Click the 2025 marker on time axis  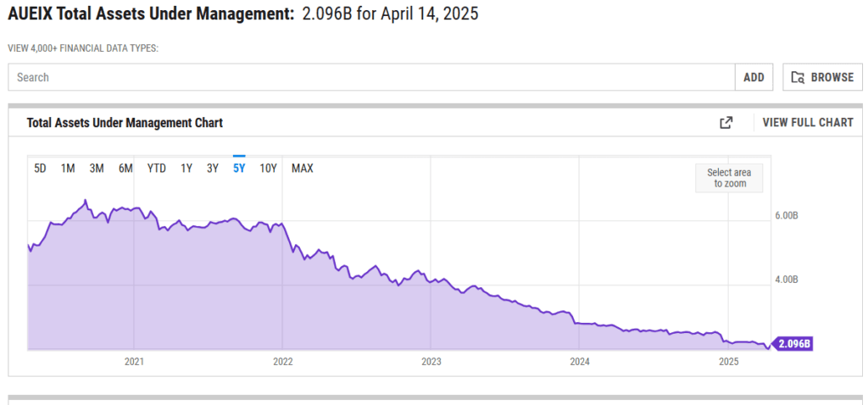tap(728, 362)
